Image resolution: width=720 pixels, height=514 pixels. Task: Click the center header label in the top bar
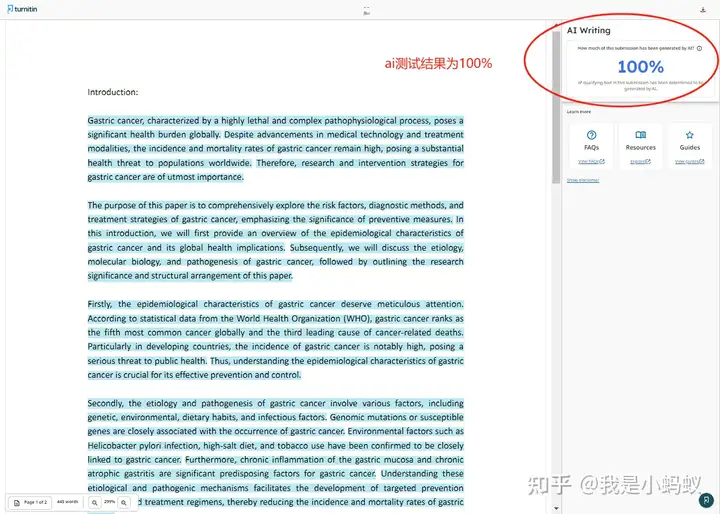[366, 10]
